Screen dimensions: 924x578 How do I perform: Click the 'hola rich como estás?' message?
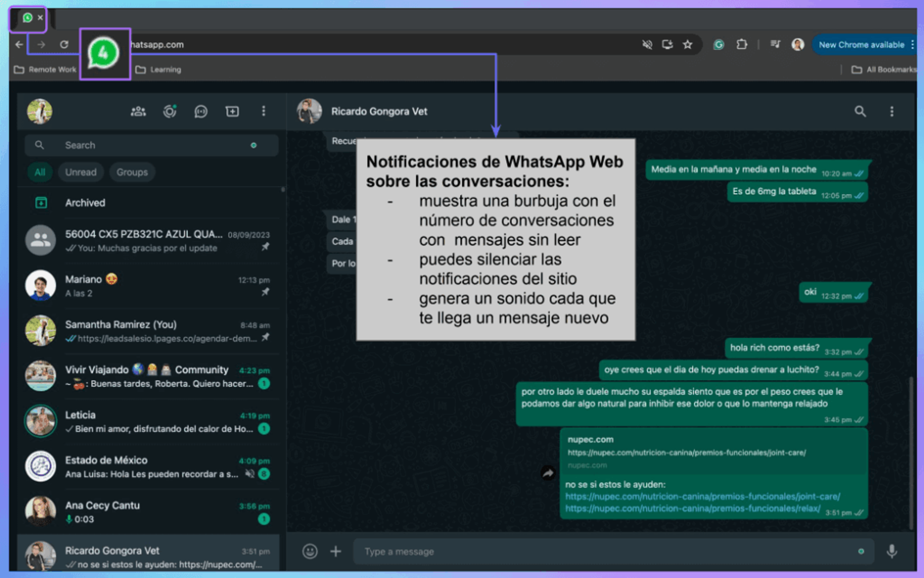pos(796,348)
